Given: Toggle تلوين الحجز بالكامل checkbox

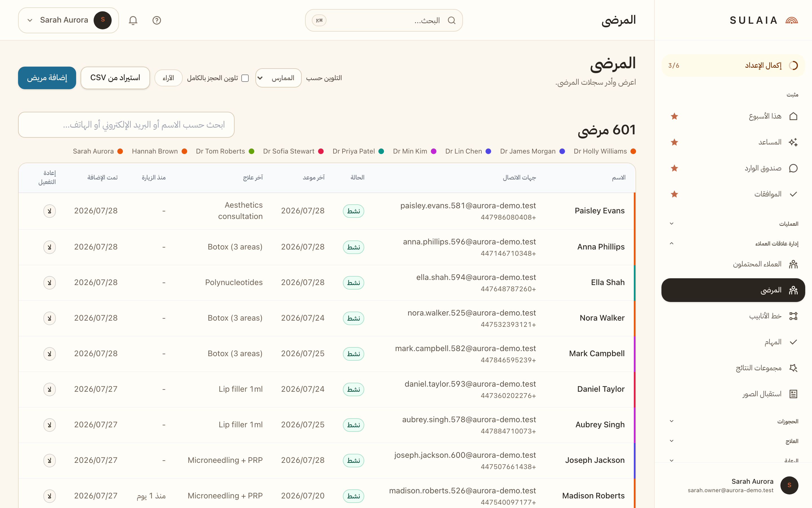Looking at the screenshot, I should [x=245, y=78].
